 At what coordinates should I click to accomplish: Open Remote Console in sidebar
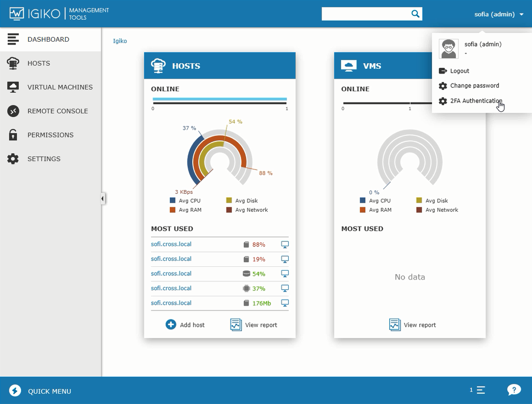[51, 111]
